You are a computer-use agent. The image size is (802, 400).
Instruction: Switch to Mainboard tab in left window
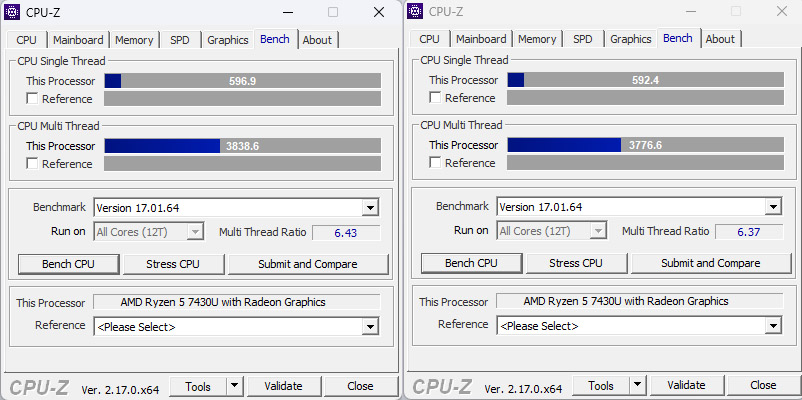[x=78, y=40]
